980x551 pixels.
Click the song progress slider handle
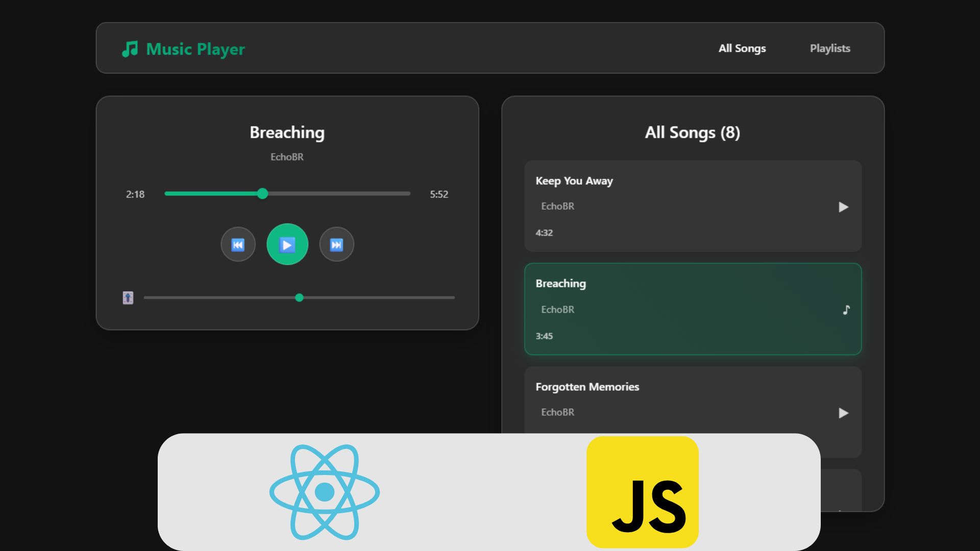262,193
